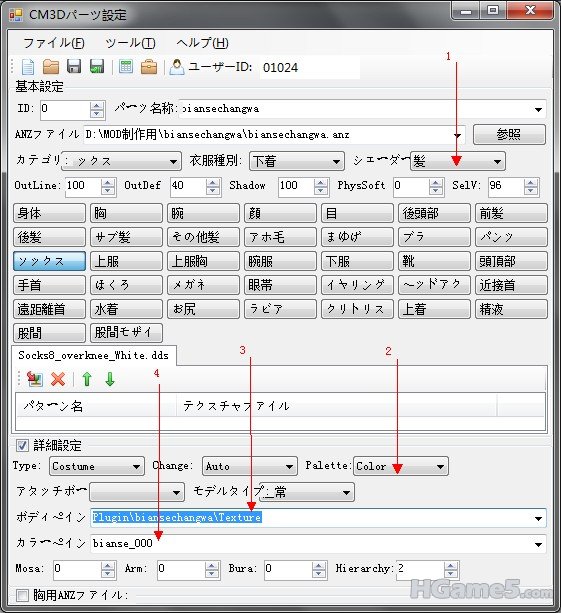Click the 靴 part button
Screen dimensions: 561x613
click(434, 261)
